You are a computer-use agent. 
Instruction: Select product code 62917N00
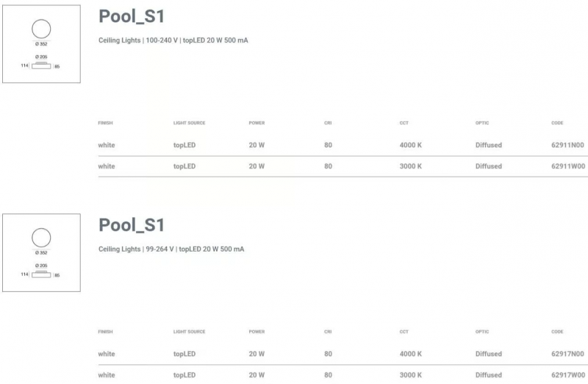pos(567,354)
